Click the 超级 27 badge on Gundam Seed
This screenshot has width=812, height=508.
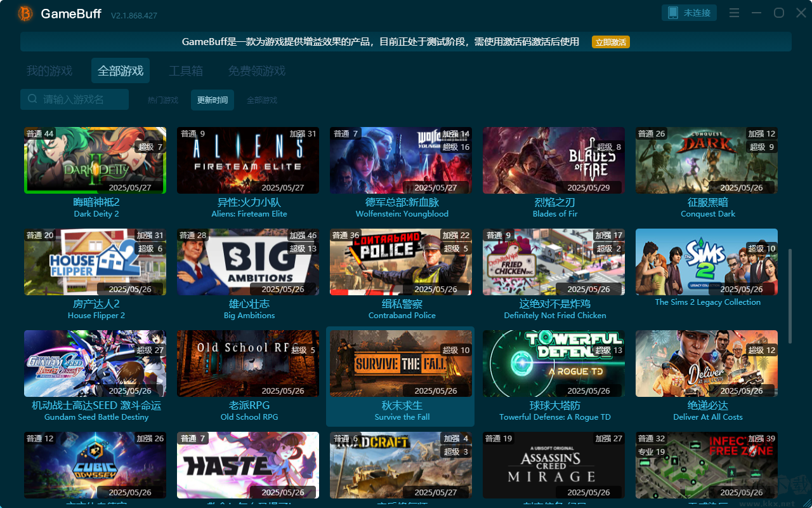150,350
